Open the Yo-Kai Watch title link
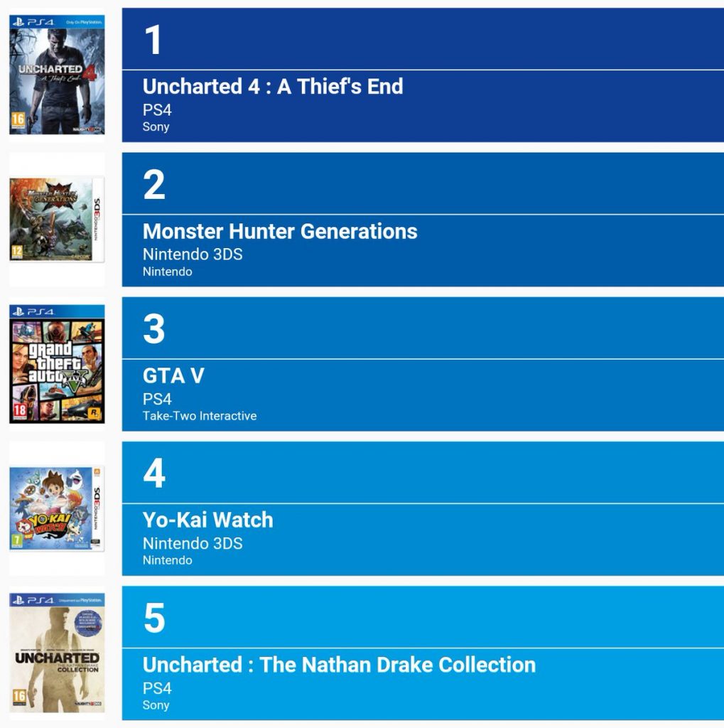Image resolution: width=724 pixels, height=728 pixels. (x=208, y=520)
